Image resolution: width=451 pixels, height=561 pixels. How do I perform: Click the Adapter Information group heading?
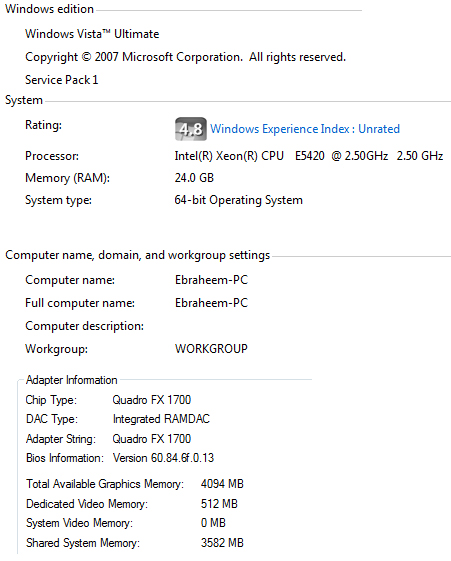pyautogui.click(x=72, y=380)
